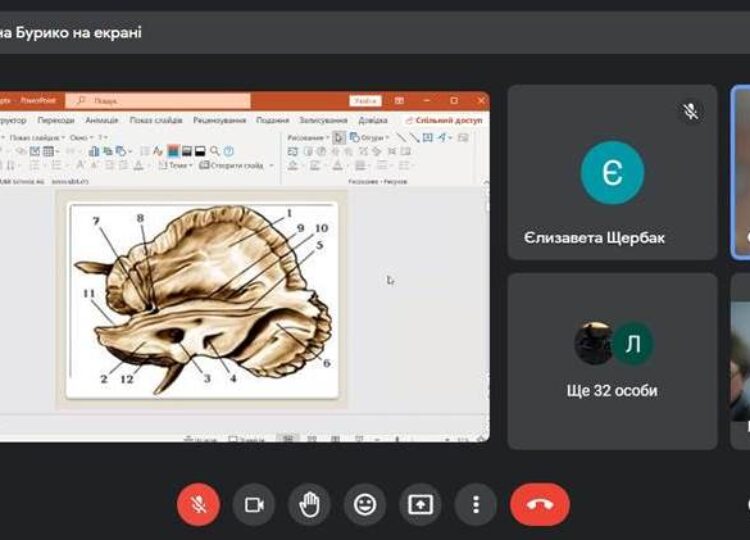Expand the Показ слайдів dropdown in ribbon
This screenshot has width=750, height=540.
pyautogui.click(x=37, y=138)
